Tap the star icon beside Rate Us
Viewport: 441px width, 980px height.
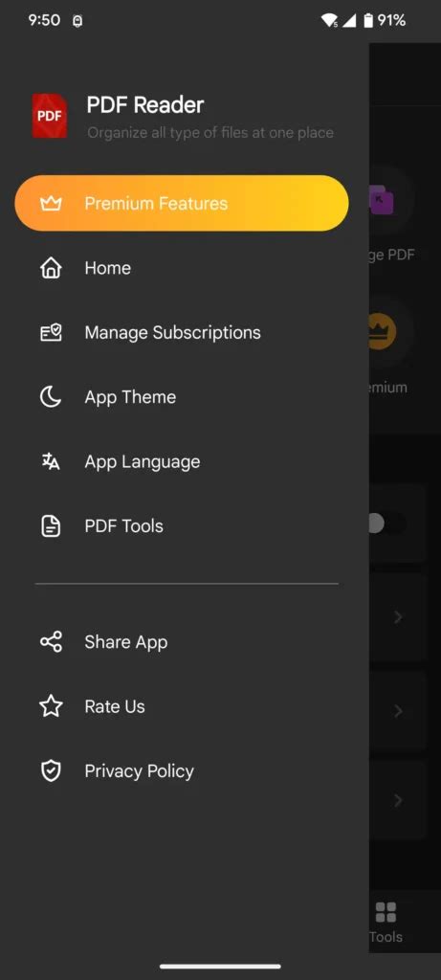tap(51, 706)
